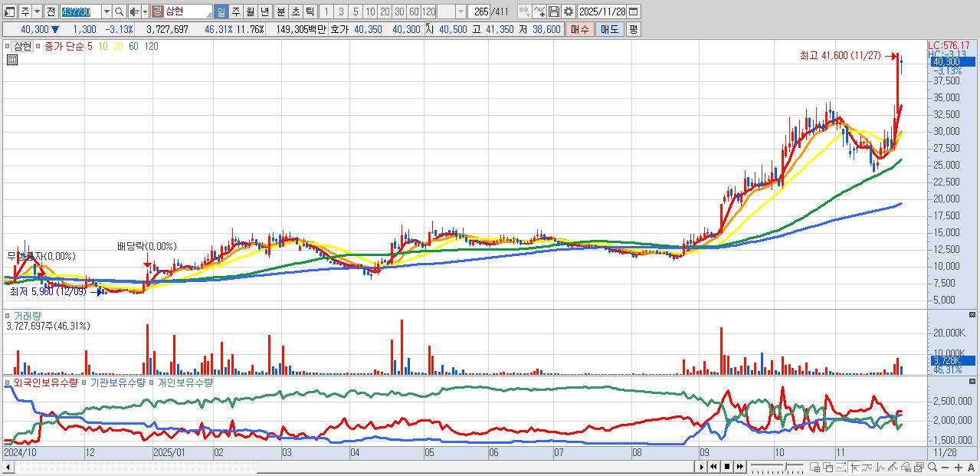Click the speaker sound icon in toolbar
Viewport: 980px width, 476px height.
click(x=135, y=11)
